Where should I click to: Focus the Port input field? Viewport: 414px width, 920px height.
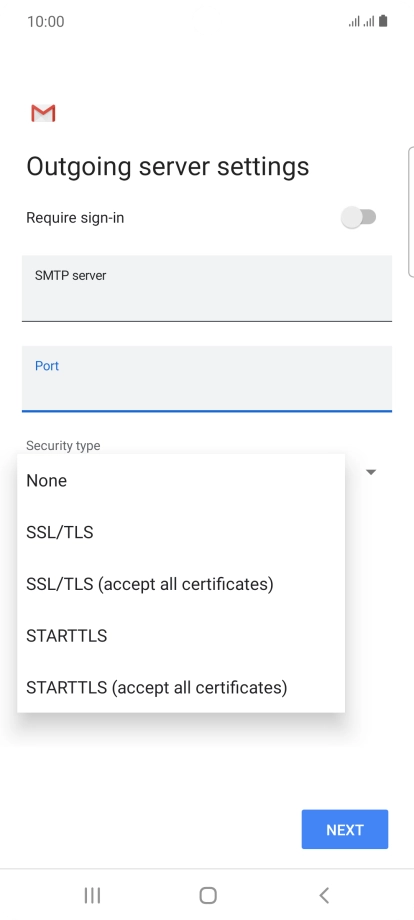tap(206, 378)
